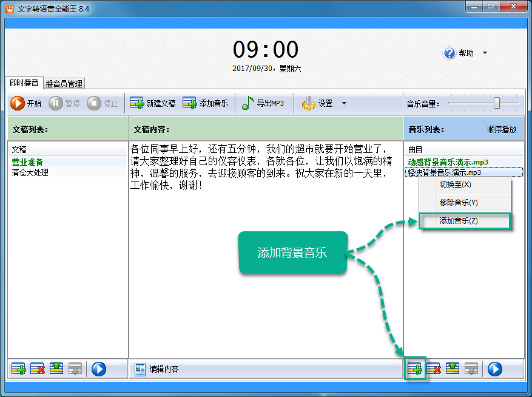This screenshot has width=532, height=397.
Task: Select 动感背景音乐演示.mp3 track
Action: coord(463,162)
